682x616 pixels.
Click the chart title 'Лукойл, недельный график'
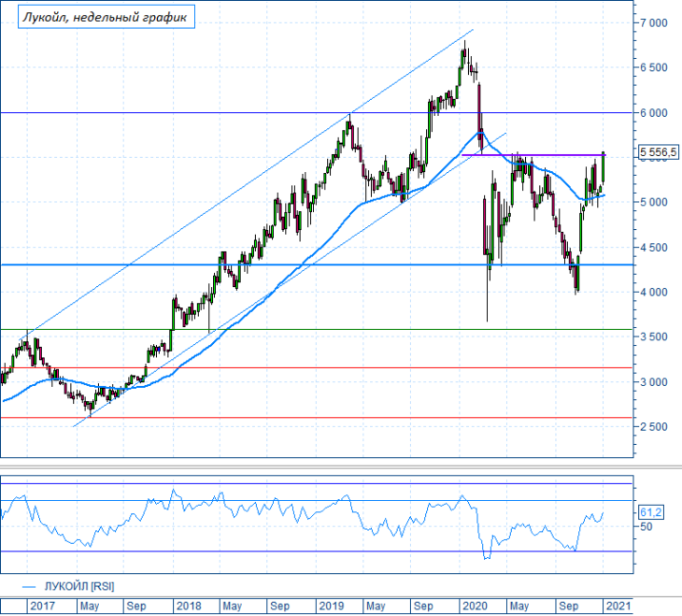[x=106, y=17]
